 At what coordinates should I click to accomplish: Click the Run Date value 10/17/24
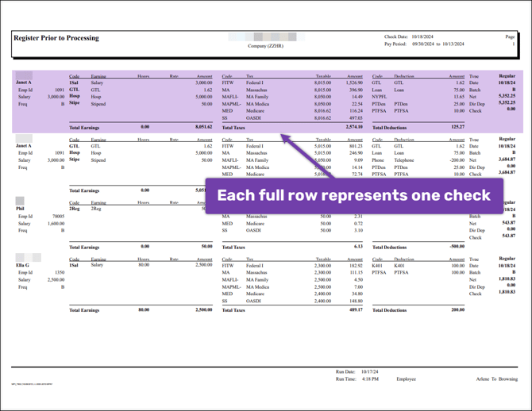[369, 372]
